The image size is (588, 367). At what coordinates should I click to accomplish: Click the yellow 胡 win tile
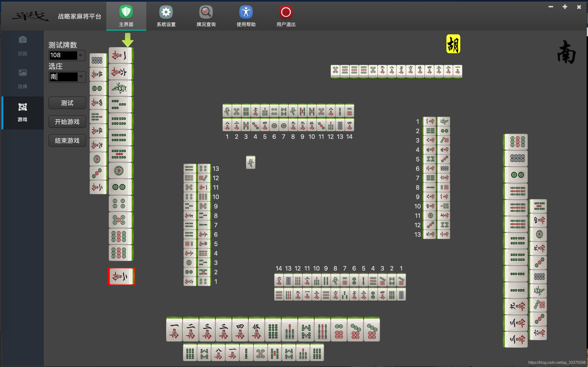453,44
